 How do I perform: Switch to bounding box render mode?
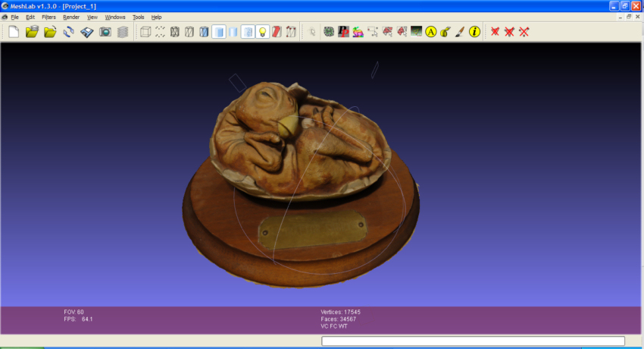(146, 32)
